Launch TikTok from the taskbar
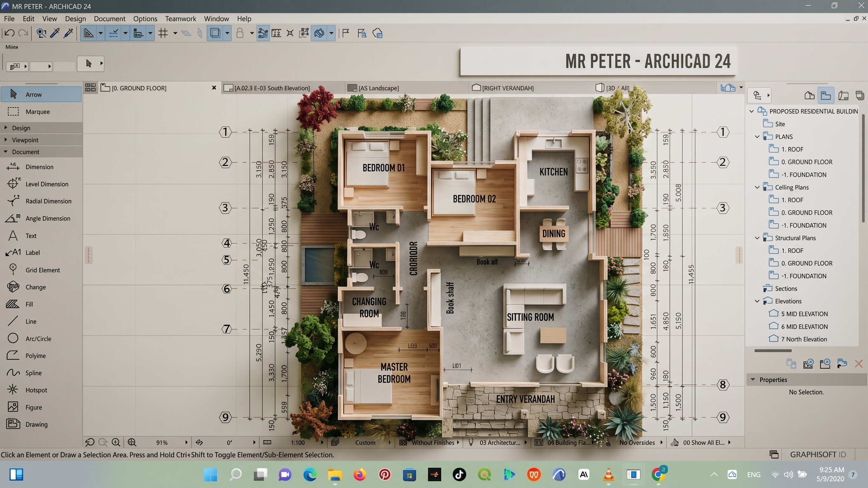The height and width of the screenshot is (488, 868). (x=459, y=475)
